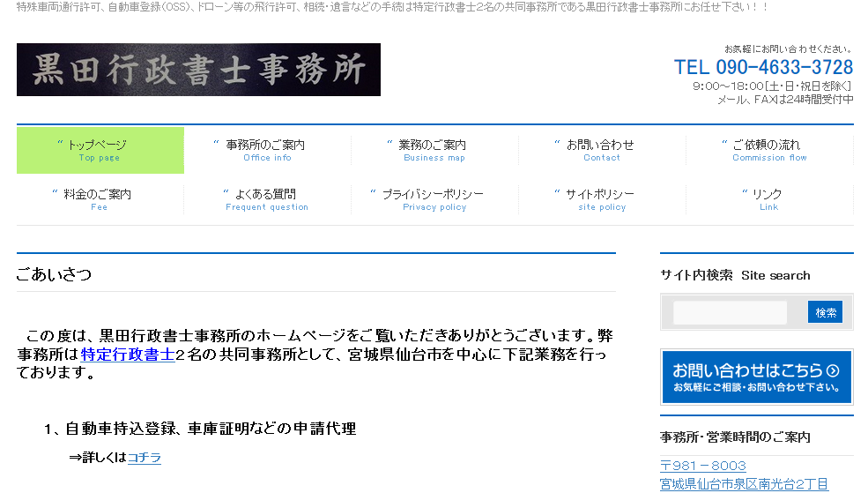Open お問い合わせ Contact menu item
868x493 pixels.
coord(602,150)
